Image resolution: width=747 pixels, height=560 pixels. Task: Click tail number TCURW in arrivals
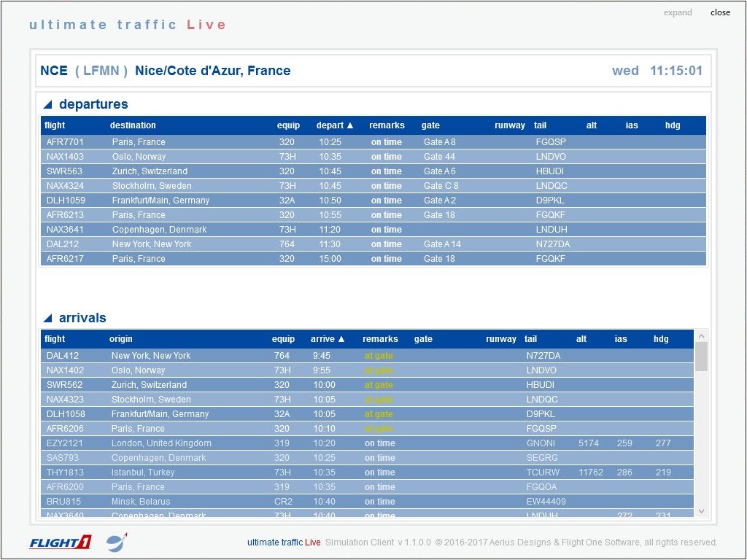click(543, 472)
